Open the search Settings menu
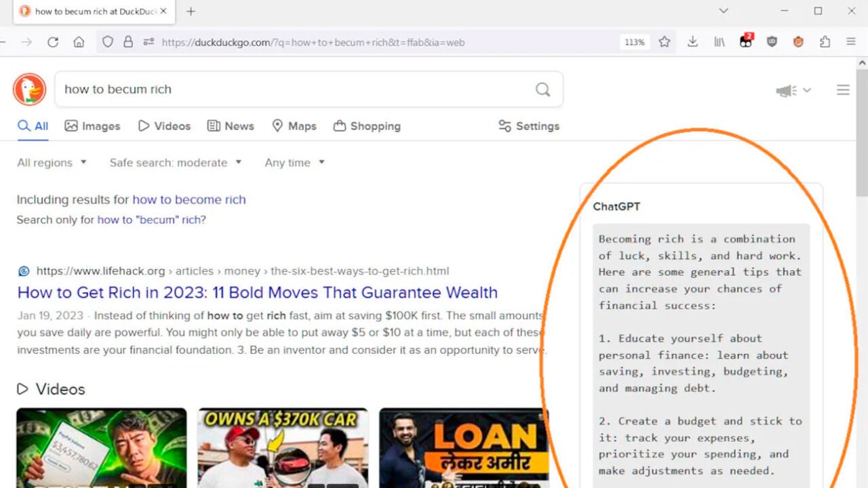Viewport: 868px width, 488px height. [529, 126]
